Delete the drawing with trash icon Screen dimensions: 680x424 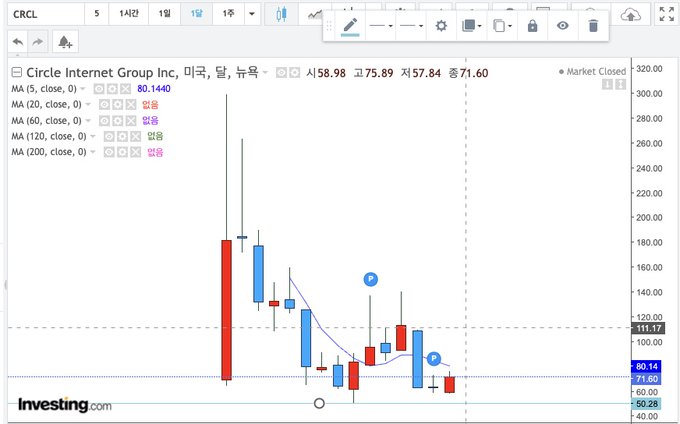click(593, 26)
